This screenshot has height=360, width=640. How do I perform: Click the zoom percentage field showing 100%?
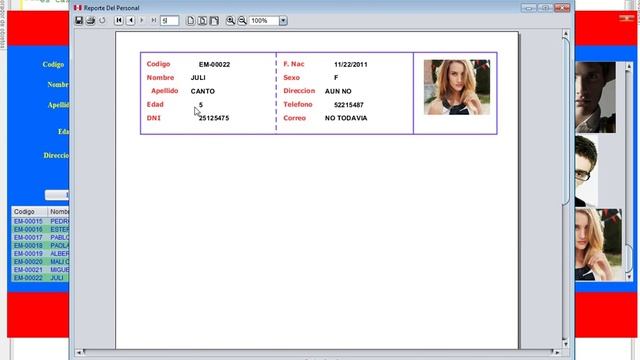click(x=264, y=20)
